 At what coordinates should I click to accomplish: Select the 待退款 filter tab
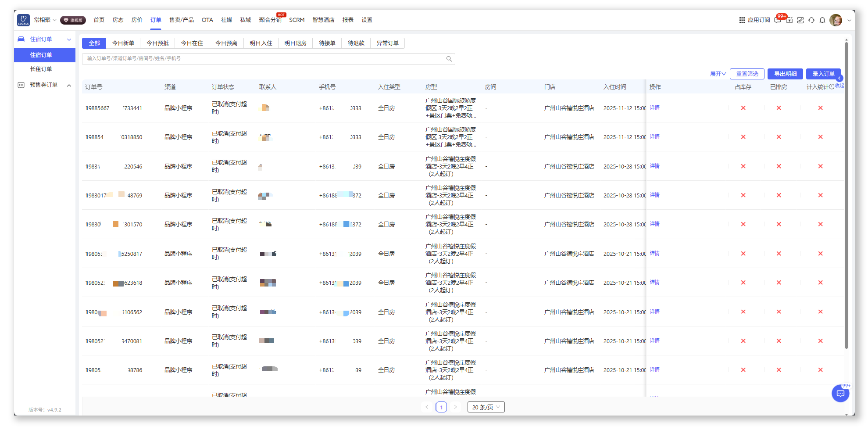click(x=356, y=43)
